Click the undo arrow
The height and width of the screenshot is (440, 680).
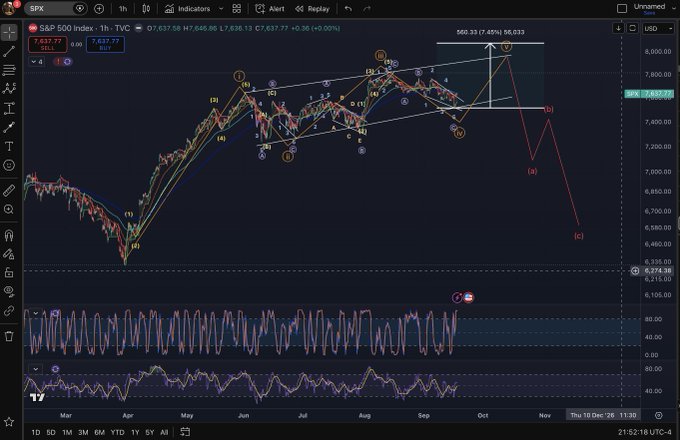point(348,9)
